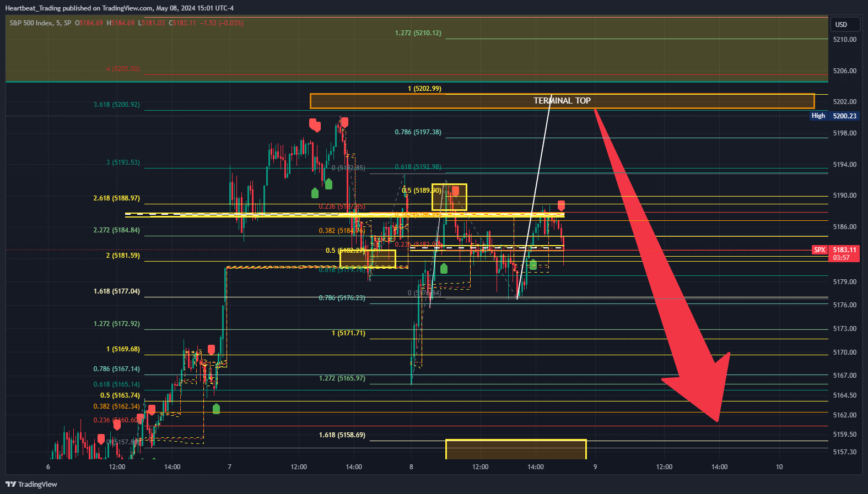Select the 1 (5202.99) Fibonacci label
The image size is (868, 494).
click(424, 89)
